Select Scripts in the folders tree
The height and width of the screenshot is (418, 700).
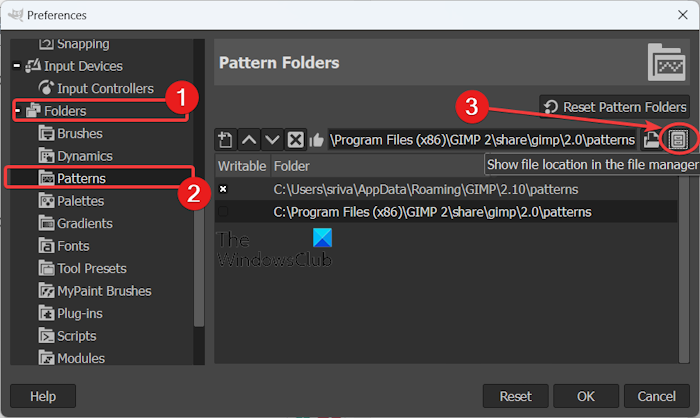[x=76, y=336]
